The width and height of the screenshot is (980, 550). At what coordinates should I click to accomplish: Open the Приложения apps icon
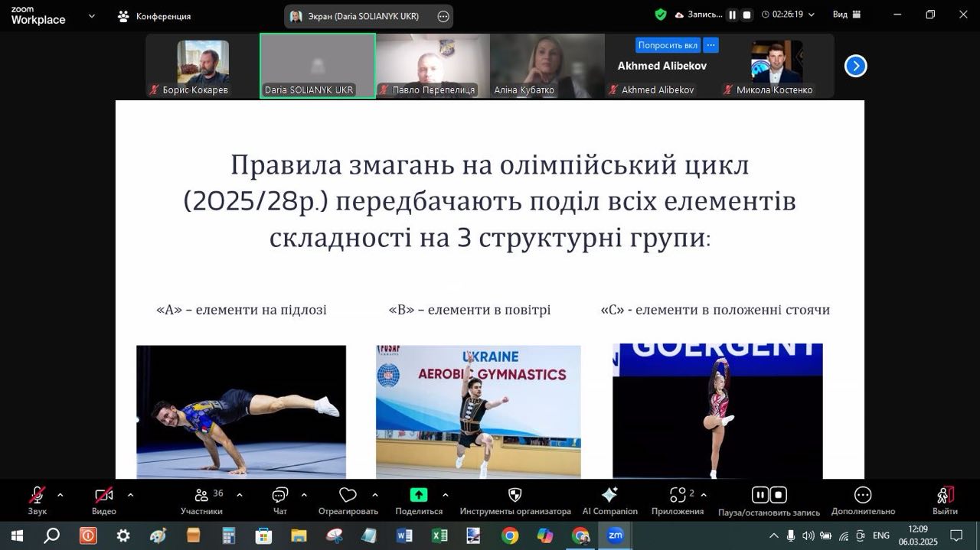(x=678, y=500)
